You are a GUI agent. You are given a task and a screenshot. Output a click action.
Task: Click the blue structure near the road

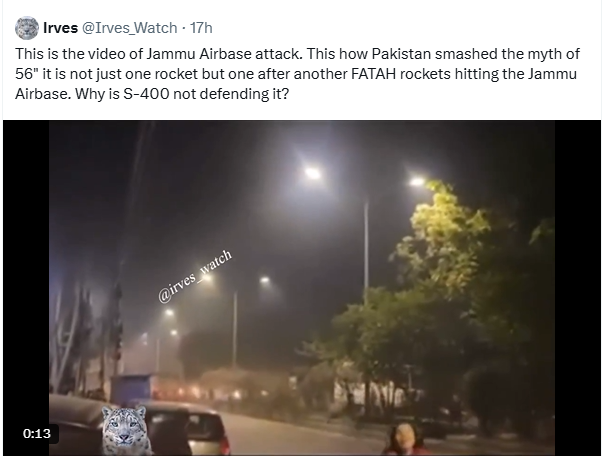pos(131,388)
